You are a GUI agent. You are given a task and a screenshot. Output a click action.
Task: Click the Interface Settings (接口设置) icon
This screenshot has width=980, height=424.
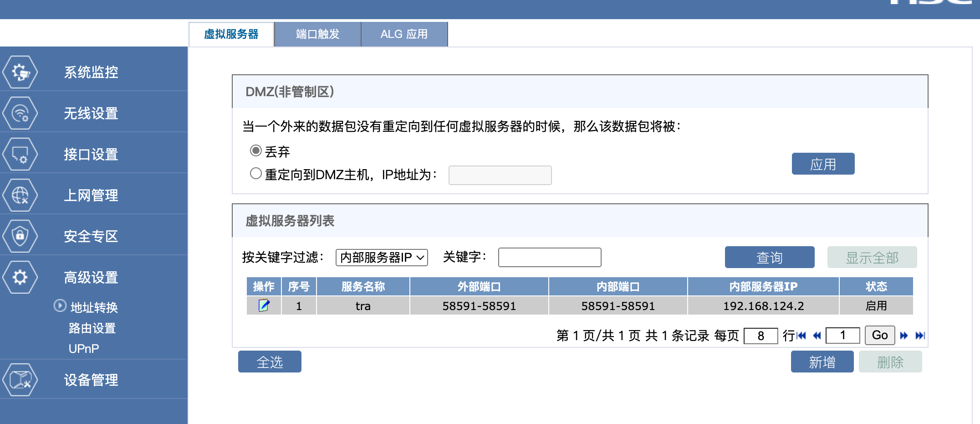click(x=20, y=154)
